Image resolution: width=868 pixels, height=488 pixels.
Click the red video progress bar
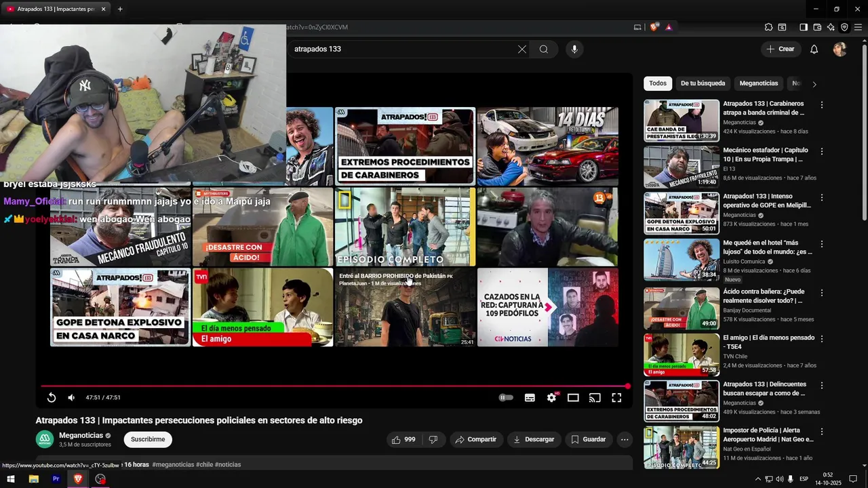pos(334,386)
